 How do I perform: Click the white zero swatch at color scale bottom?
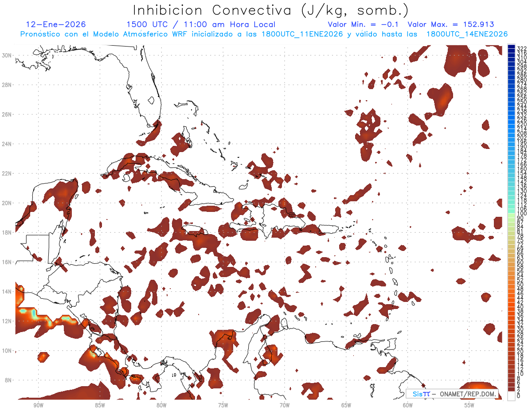(x=511, y=396)
